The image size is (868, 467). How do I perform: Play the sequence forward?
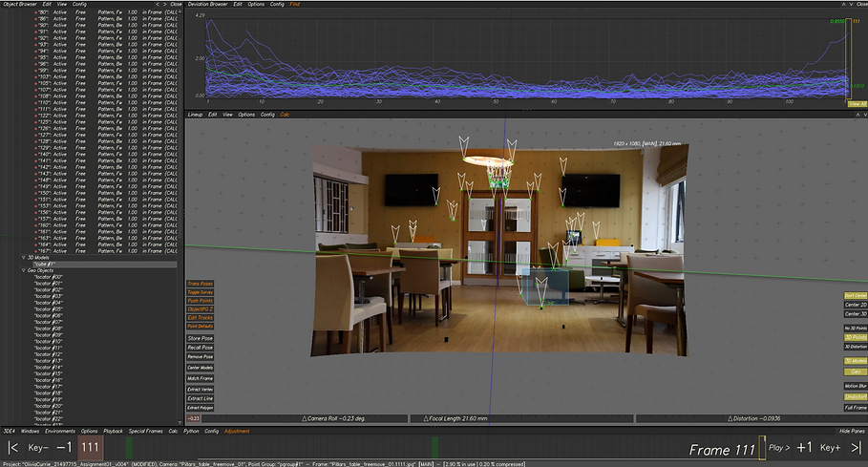(x=779, y=448)
